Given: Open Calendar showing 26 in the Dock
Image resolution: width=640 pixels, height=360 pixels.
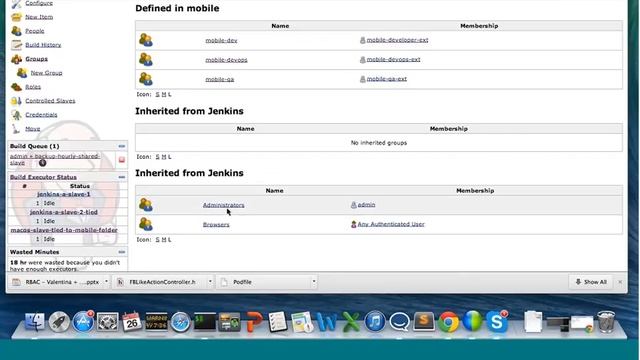Looking at the screenshot, I should (x=132, y=322).
